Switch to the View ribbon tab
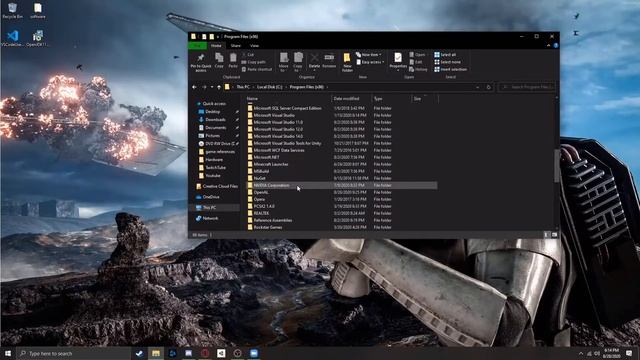This screenshot has height=360, width=640. 254,46
